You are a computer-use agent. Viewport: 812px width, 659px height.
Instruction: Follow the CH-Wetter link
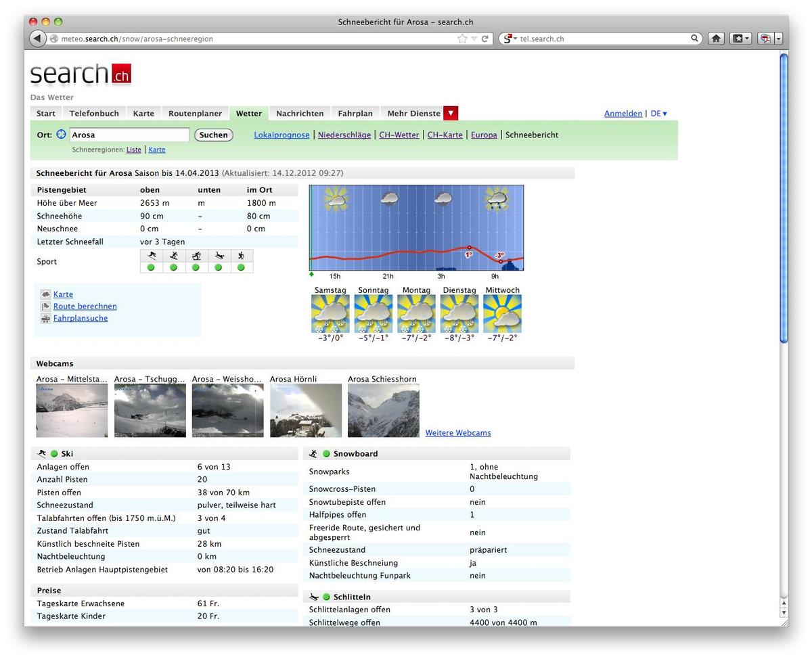coord(399,135)
